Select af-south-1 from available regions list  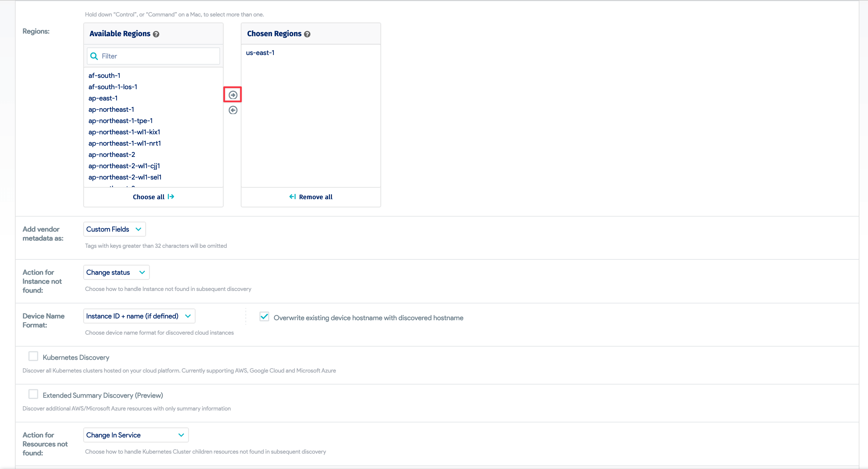point(105,76)
